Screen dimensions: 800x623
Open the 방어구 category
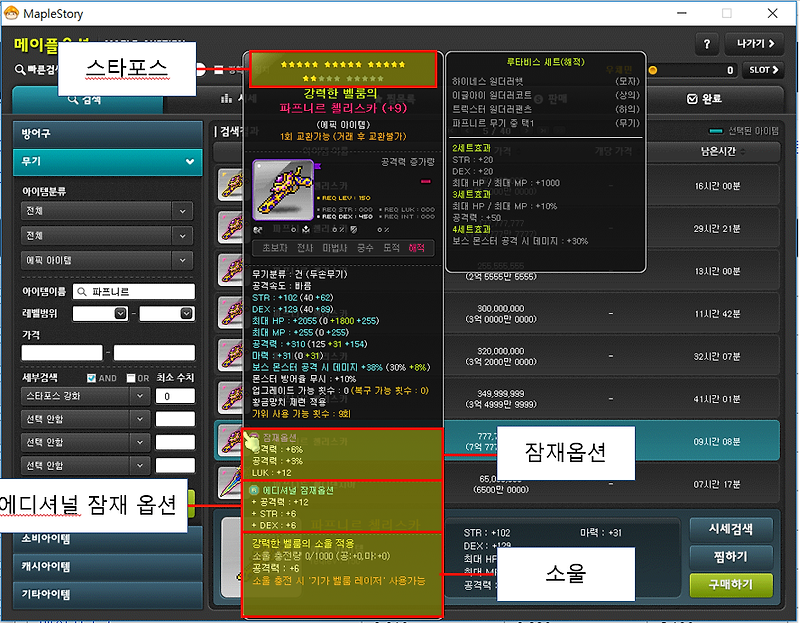click(108, 134)
